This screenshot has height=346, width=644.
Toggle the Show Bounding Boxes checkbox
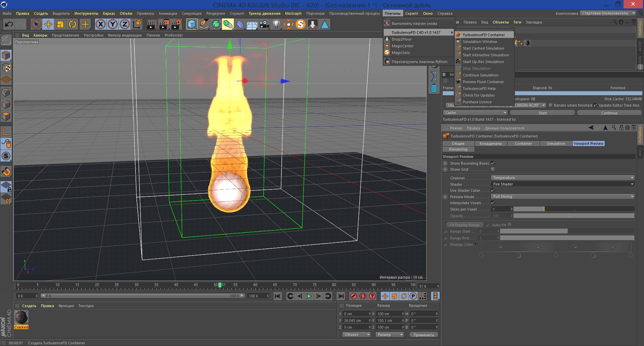click(x=493, y=163)
